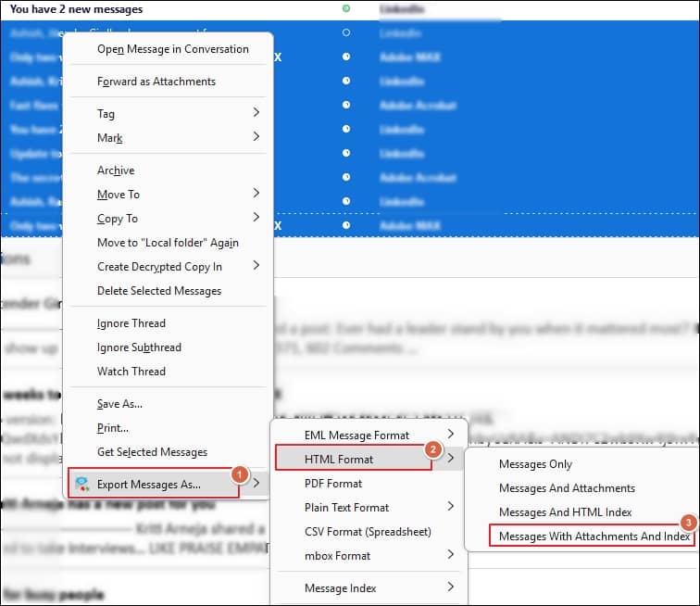Image resolution: width=700 pixels, height=606 pixels.
Task: Click EML Message Format label
Action: tap(356, 436)
